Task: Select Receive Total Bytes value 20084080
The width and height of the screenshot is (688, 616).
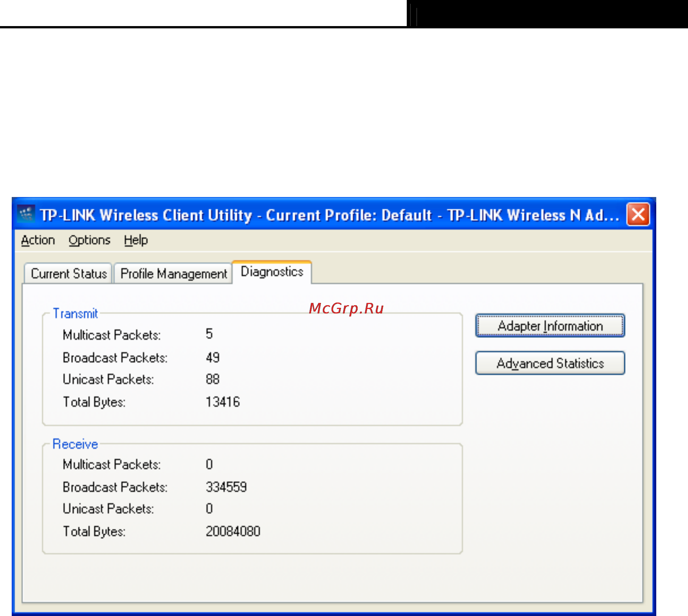Action: pos(233,531)
